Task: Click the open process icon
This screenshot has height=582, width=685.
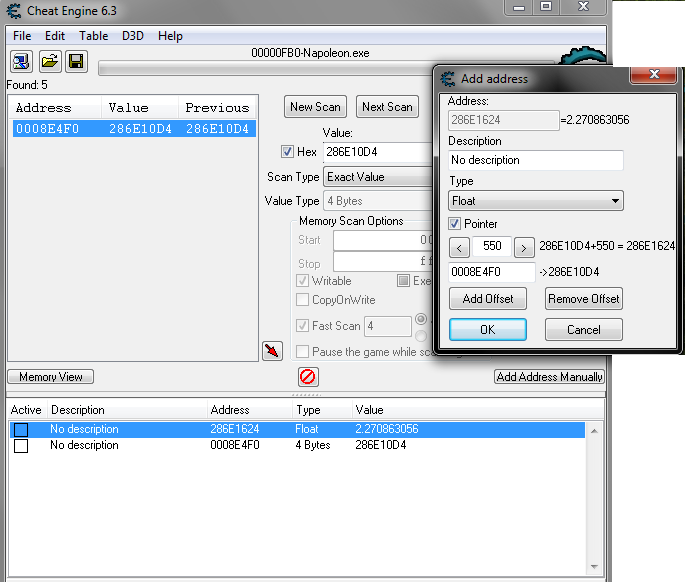Action: coord(22,62)
